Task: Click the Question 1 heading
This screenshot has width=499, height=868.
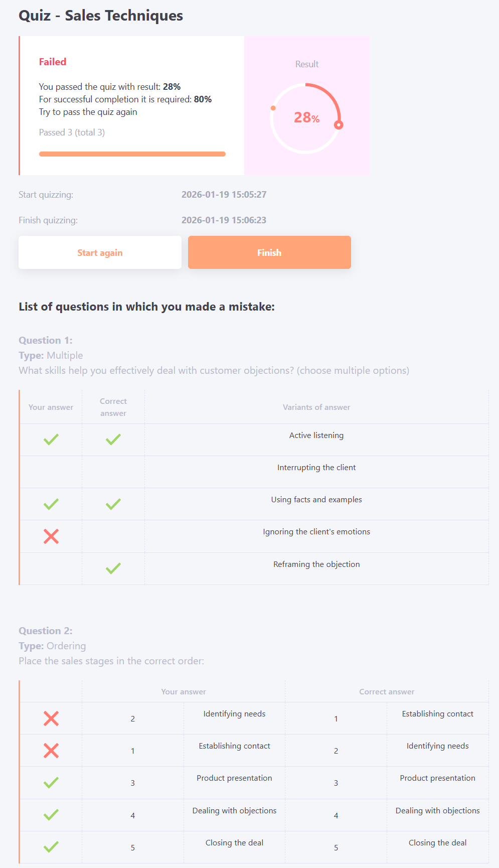Action: point(46,340)
